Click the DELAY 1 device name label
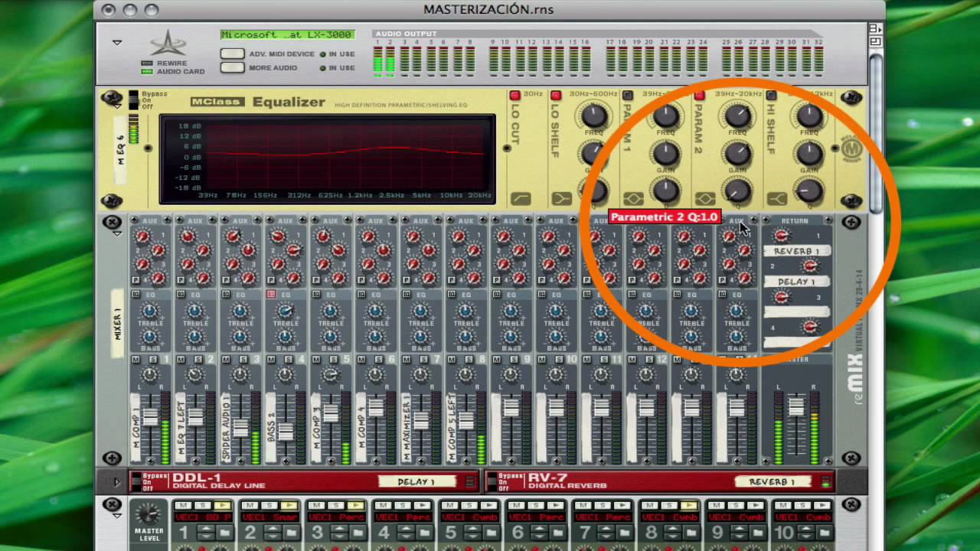Image resolution: width=980 pixels, height=551 pixels. click(416, 481)
